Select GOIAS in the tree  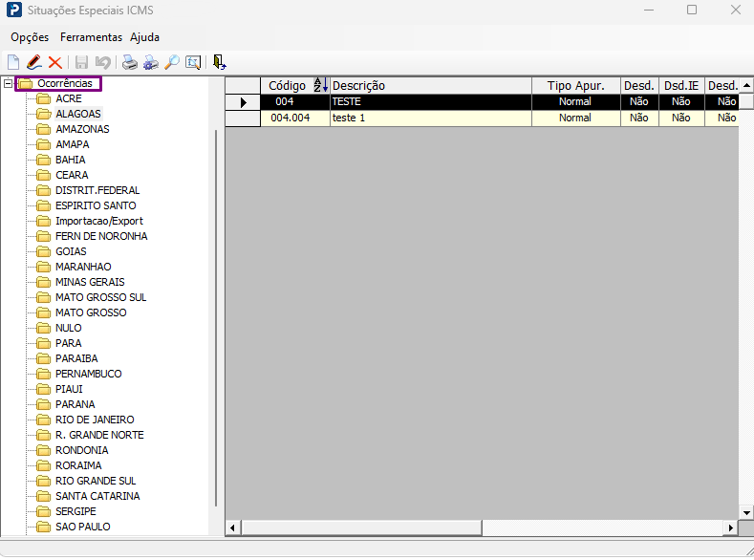point(71,252)
